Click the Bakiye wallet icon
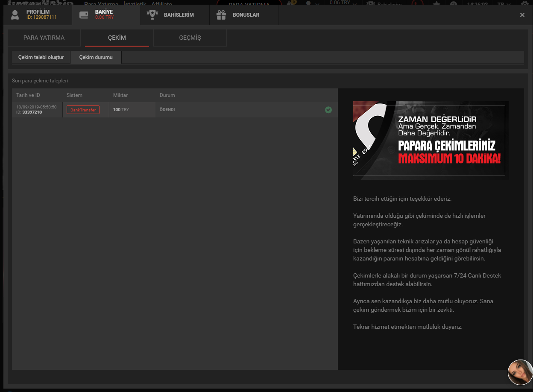This screenshot has height=392, width=533. pos(84,15)
